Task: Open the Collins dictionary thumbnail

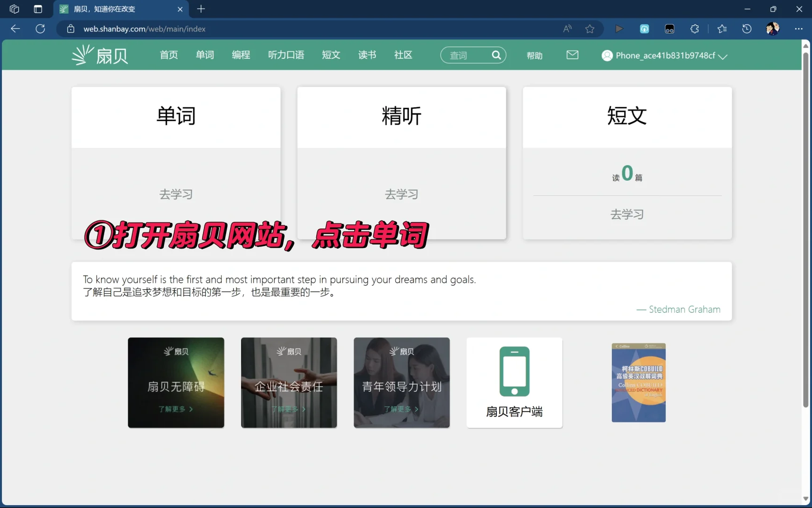Action: (x=638, y=382)
